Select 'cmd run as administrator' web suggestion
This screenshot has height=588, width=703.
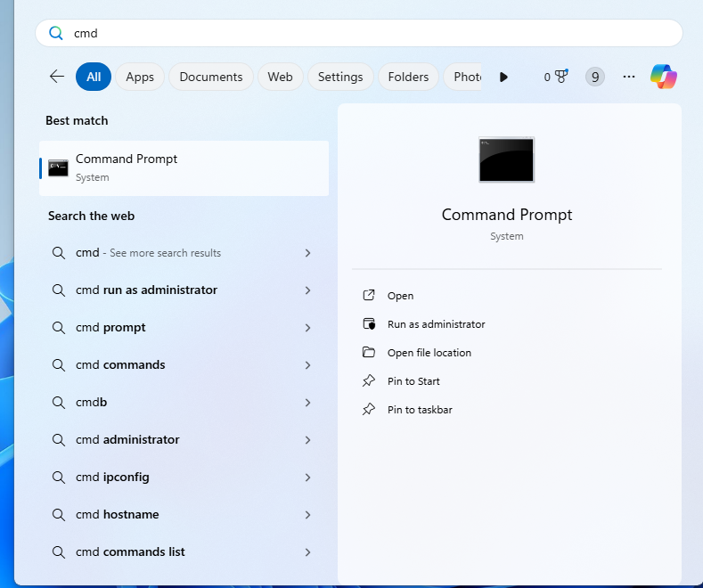pyautogui.click(x=184, y=290)
